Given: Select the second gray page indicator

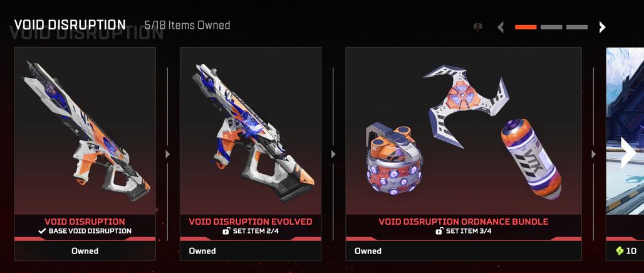Looking at the screenshot, I should tap(551, 27).
